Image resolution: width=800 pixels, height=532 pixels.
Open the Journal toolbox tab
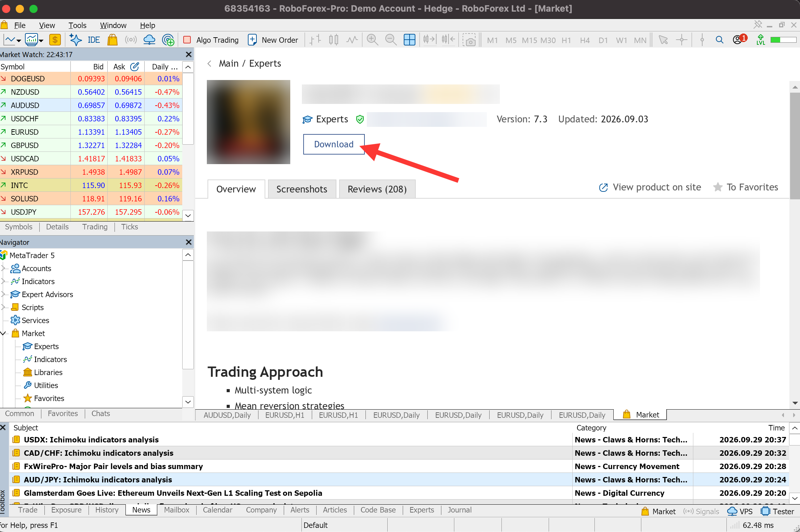(459, 510)
